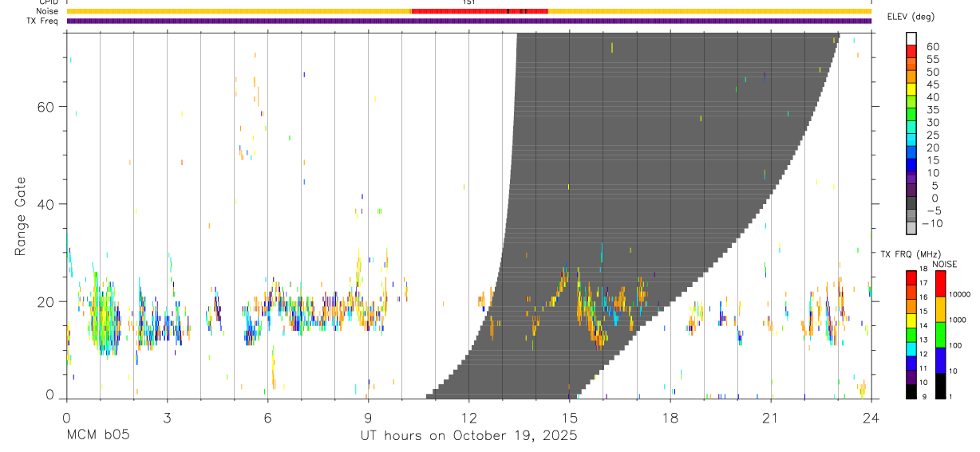Click the 'Range Gate' axis title

[22, 216]
